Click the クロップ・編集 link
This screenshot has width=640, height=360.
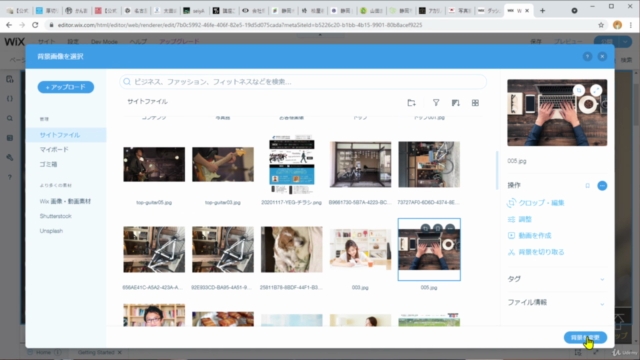click(x=536, y=203)
